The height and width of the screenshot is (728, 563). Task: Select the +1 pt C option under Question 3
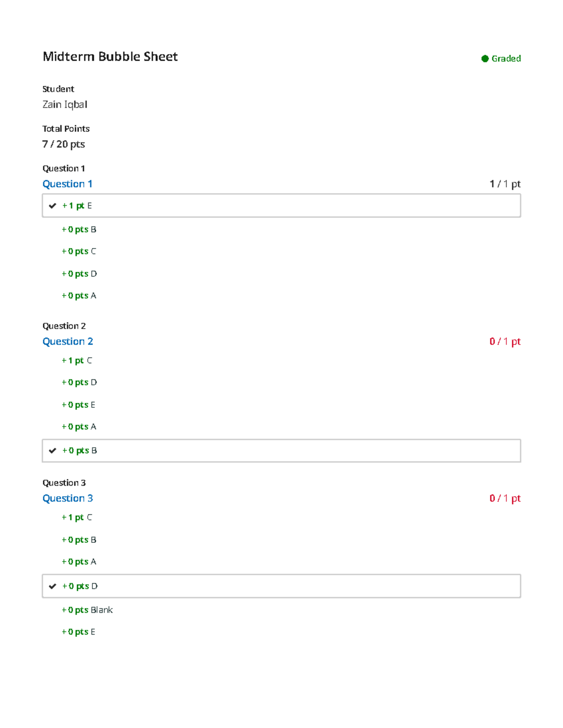click(77, 518)
